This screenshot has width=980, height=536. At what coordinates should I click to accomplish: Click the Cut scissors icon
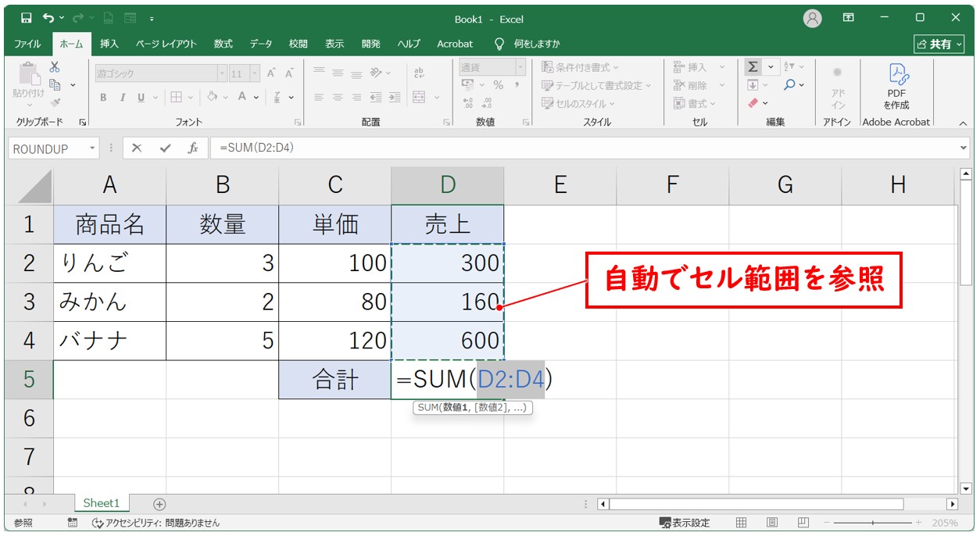click(55, 67)
